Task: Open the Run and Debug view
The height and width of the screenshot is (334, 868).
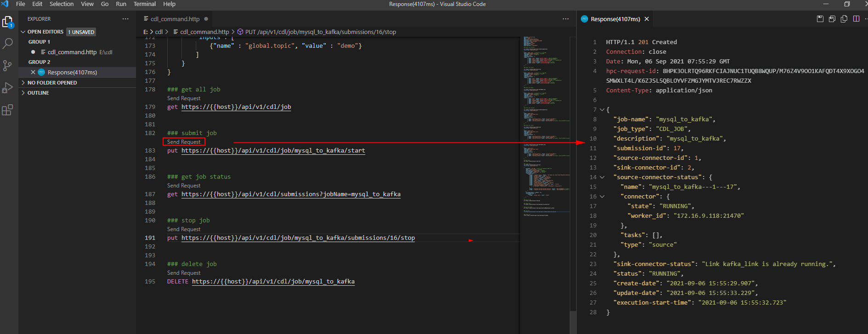Action: [8, 88]
